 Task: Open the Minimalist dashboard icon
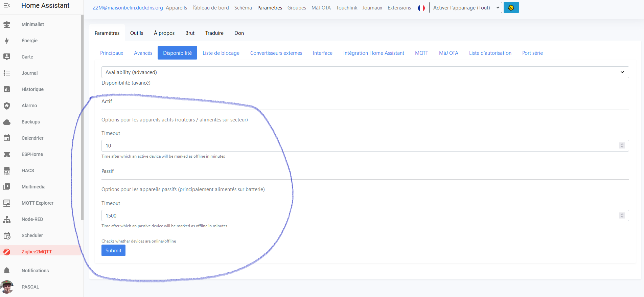coord(7,24)
